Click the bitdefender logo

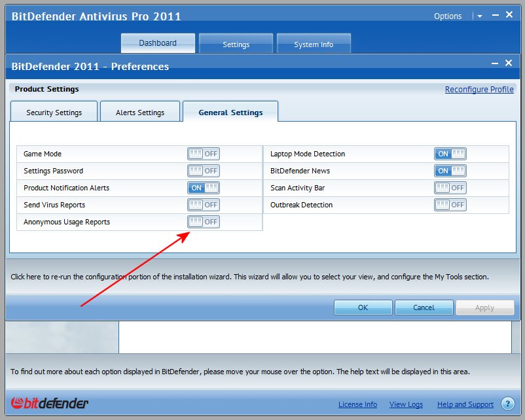(50, 403)
